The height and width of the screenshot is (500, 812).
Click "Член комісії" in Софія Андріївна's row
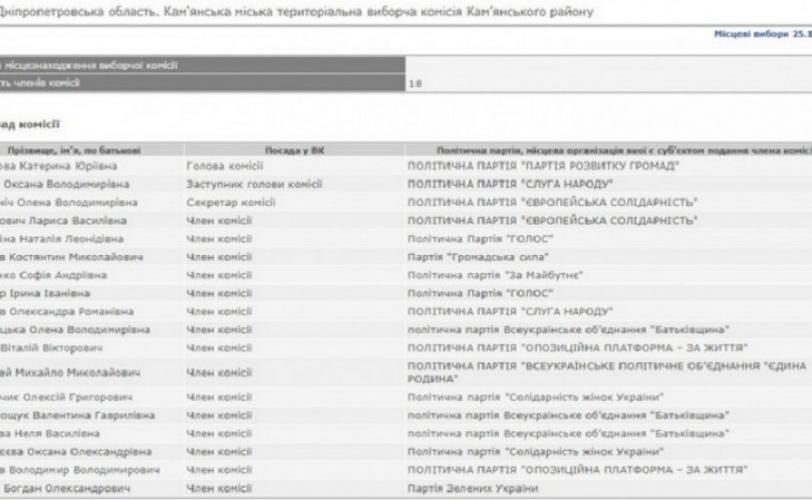[x=219, y=275]
